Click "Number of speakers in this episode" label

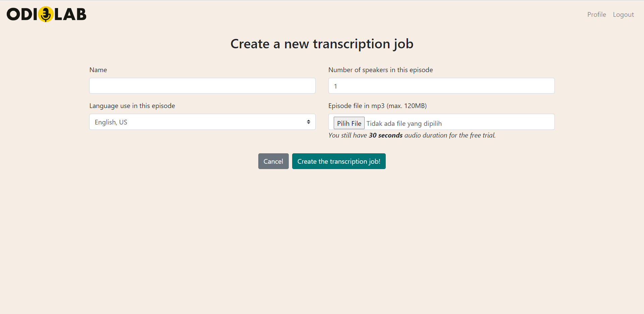(x=380, y=70)
